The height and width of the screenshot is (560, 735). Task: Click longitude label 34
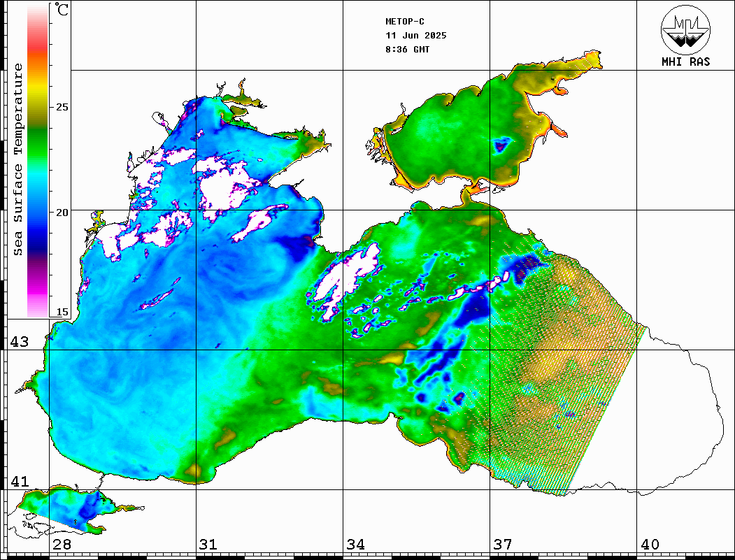356,545
